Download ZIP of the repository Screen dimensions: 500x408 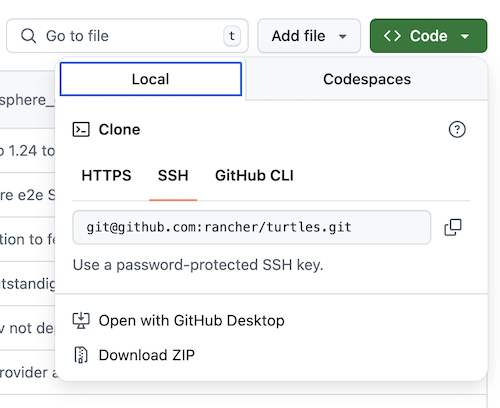(134, 355)
